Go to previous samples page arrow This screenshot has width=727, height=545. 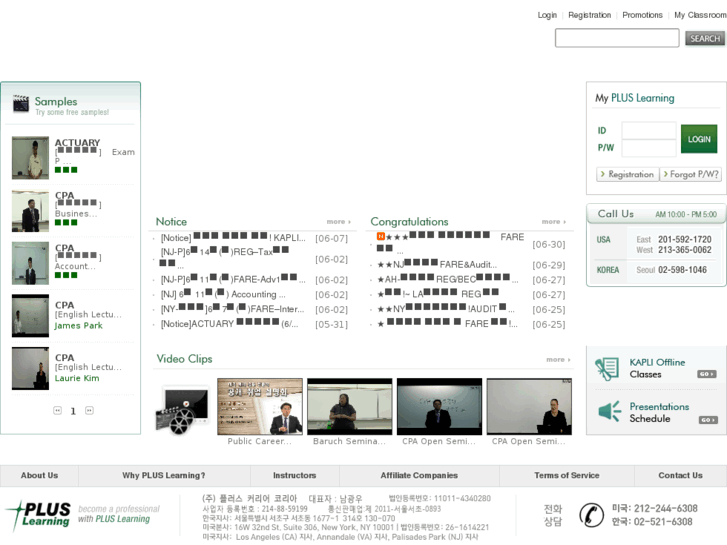[57, 410]
